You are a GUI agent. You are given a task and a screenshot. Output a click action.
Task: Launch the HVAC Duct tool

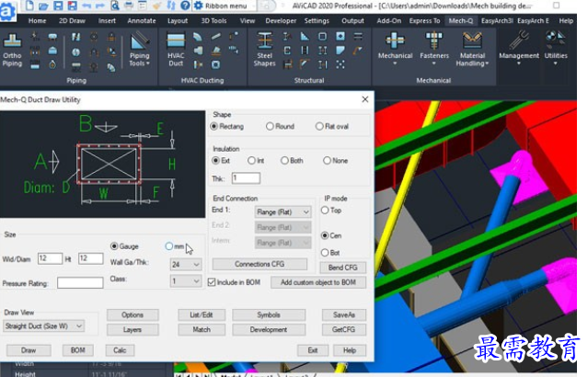[176, 51]
